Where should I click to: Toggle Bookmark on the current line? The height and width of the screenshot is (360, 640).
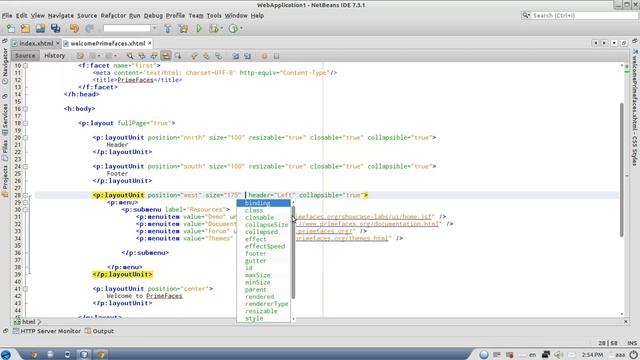pos(219,56)
